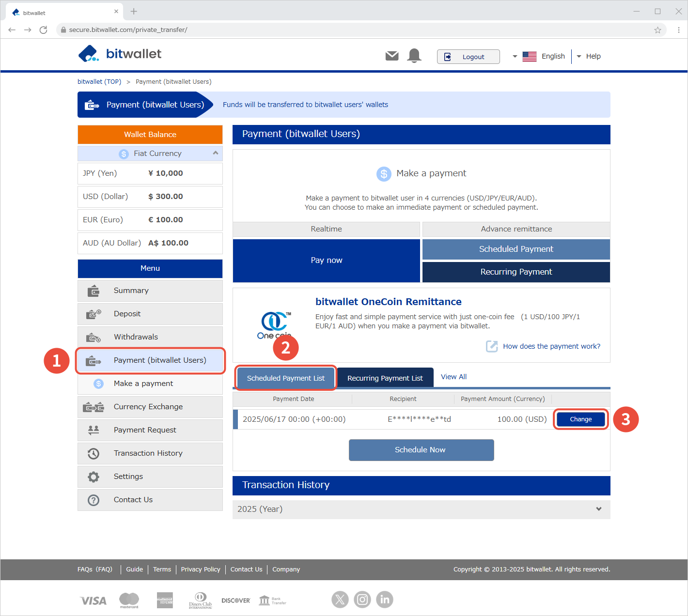
Task: Open the Terms footer link
Action: pyautogui.click(x=162, y=570)
